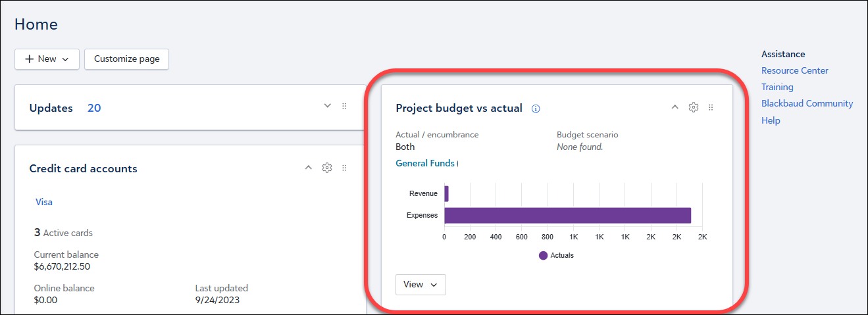Open the New dropdown button
This screenshot has height=315, width=868.
pyautogui.click(x=47, y=59)
